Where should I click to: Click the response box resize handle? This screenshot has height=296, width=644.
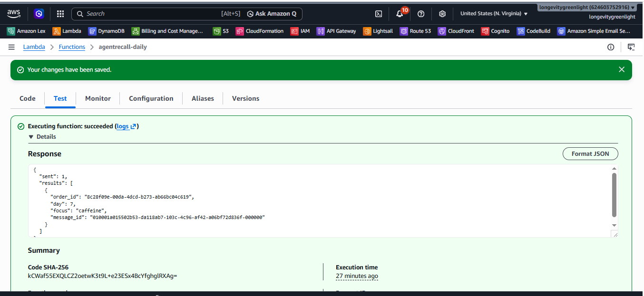click(x=615, y=234)
